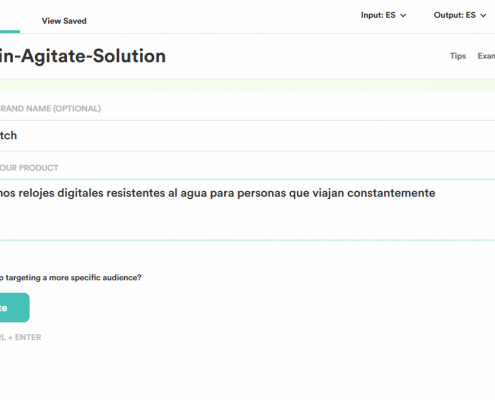The width and height of the screenshot is (495, 400).
Task: Focus the brand name field containing "tch"
Action: point(247,136)
